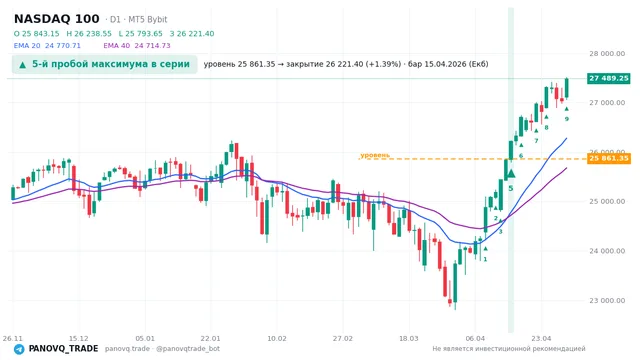Viewport: 640px width, 360px height.
Task: Click the 10.02 date axis label
Action: [277, 338]
